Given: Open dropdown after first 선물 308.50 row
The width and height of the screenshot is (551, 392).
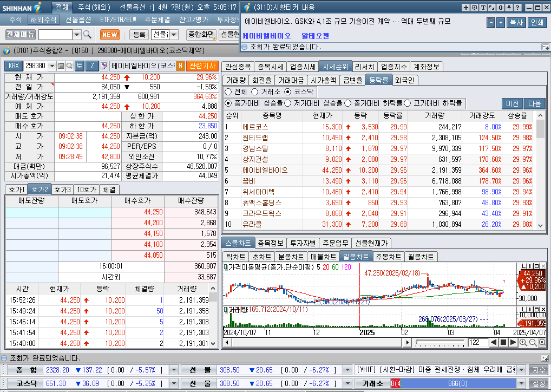Looking at the screenshot, I should 347,370.
